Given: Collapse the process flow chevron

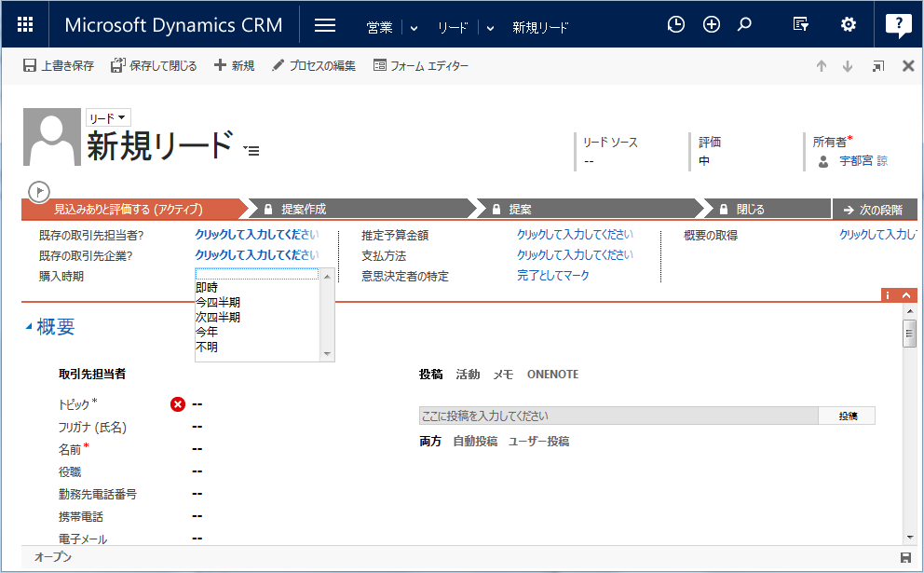Looking at the screenshot, I should pyautogui.click(x=906, y=295).
